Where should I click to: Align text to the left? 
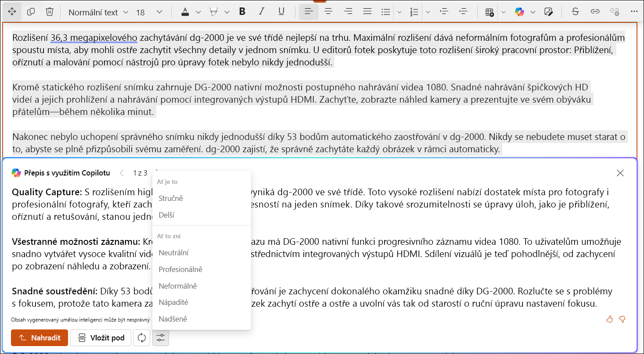click(x=309, y=12)
